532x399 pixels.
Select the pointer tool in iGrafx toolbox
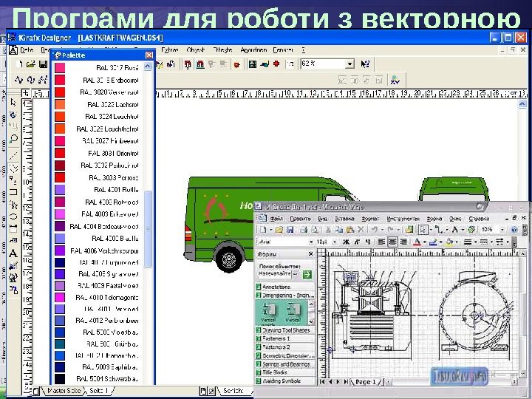[13, 102]
